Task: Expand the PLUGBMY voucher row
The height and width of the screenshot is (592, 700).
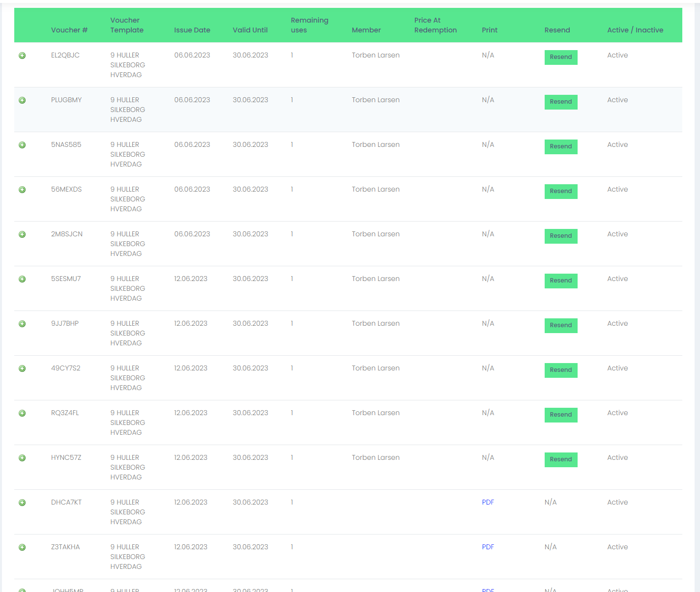Action: pyautogui.click(x=22, y=100)
